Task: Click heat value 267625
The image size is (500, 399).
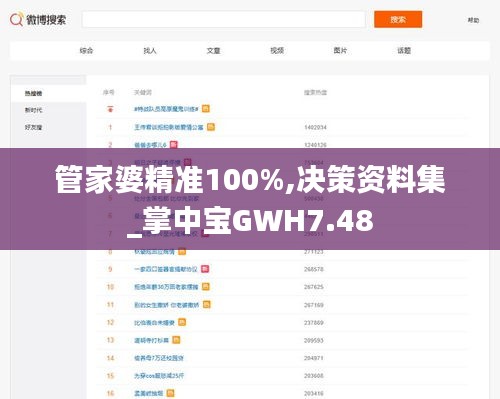Action: (x=314, y=287)
